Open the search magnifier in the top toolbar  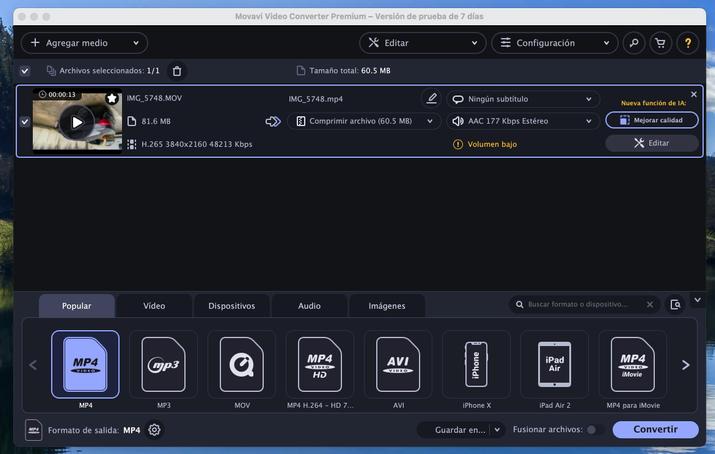tap(634, 43)
